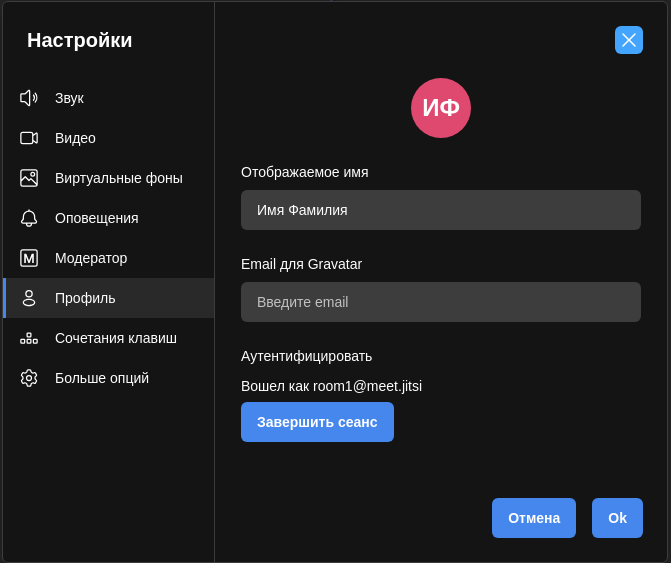The image size is (671, 563).
Task: Select the Оповещения tab text
Action: [96, 218]
